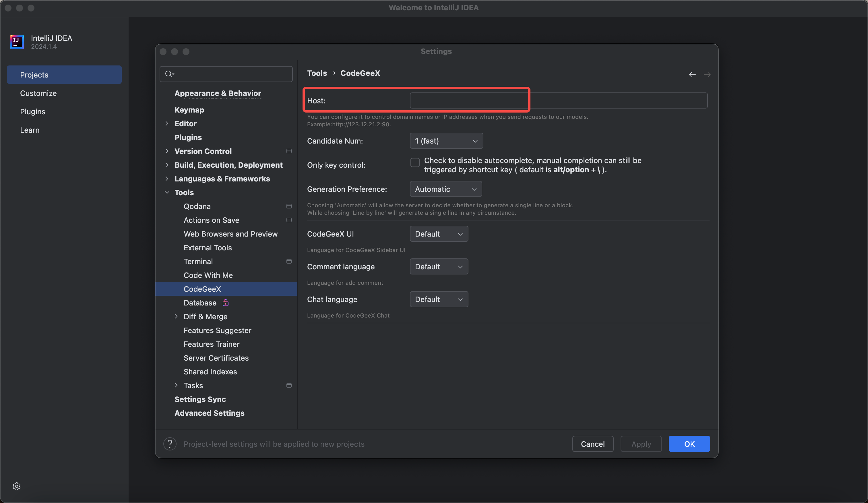Image resolution: width=868 pixels, height=503 pixels.
Task: Open the gear options in Welcome window
Action: click(x=17, y=486)
